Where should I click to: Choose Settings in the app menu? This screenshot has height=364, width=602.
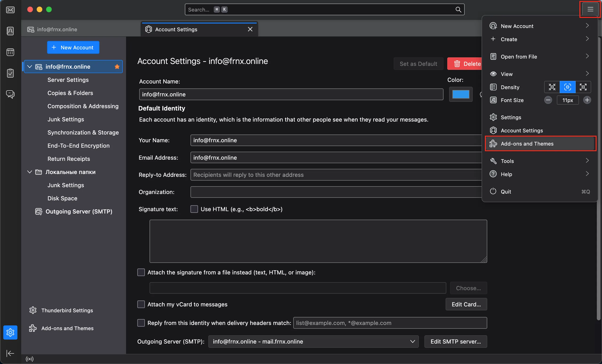pos(539,117)
